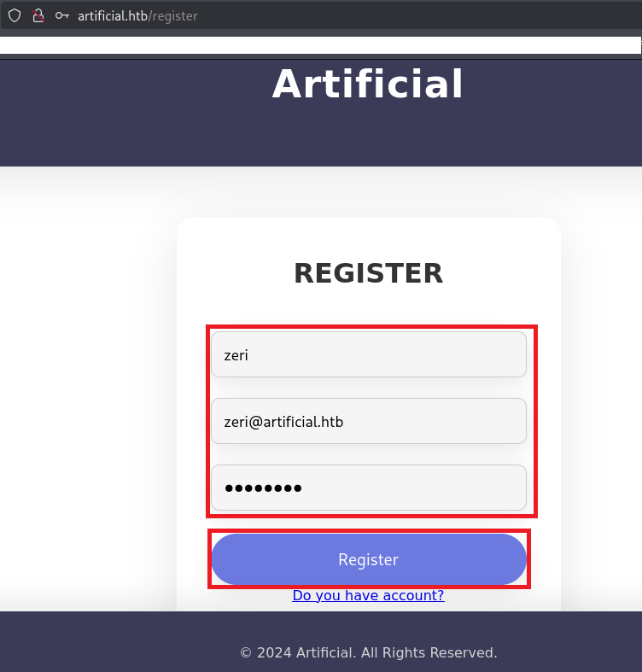The image size is (642, 672).
Task: Focus the username field containing zeri
Action: pos(368,354)
